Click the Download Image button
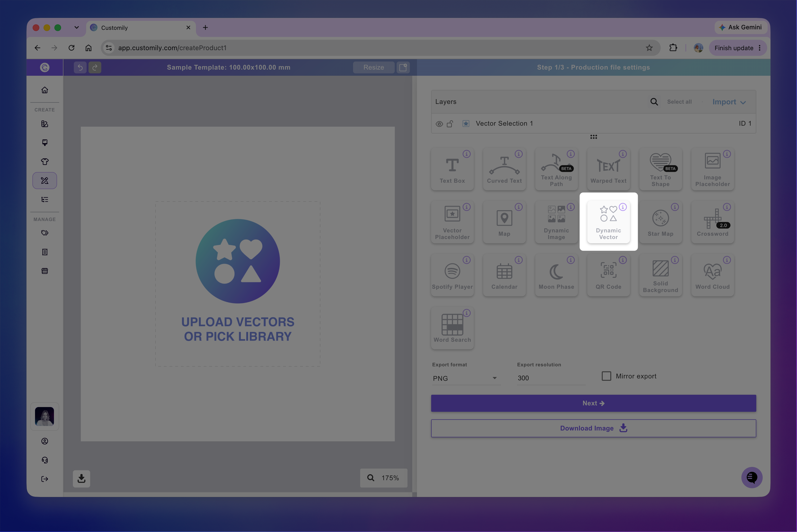The width and height of the screenshot is (797, 532). [593, 428]
